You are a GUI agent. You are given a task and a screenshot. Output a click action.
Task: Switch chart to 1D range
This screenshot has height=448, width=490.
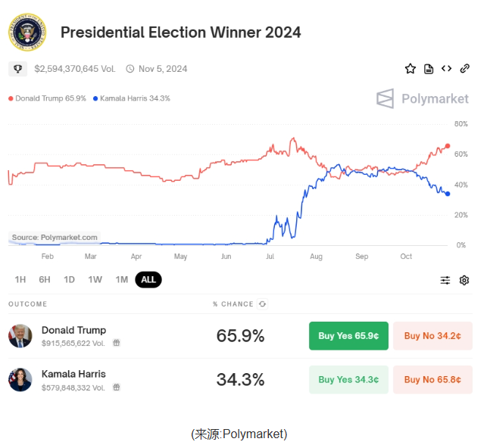[x=69, y=279]
